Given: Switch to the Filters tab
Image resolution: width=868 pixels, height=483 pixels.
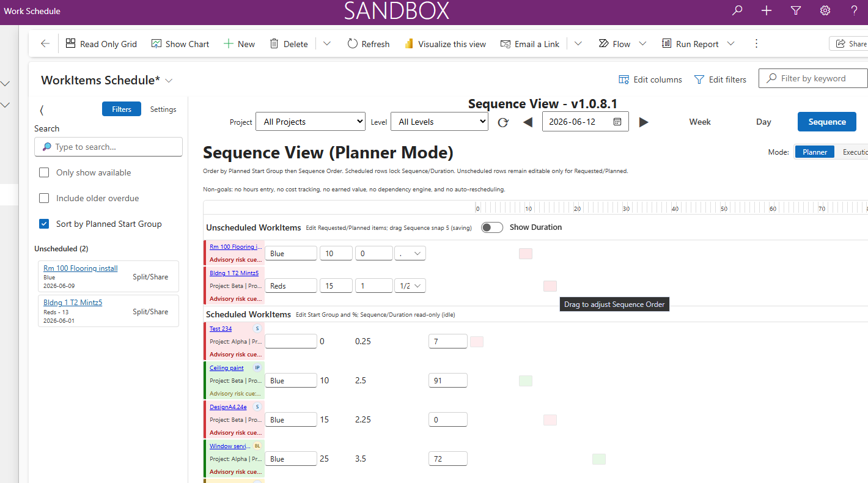Looking at the screenshot, I should (x=122, y=109).
